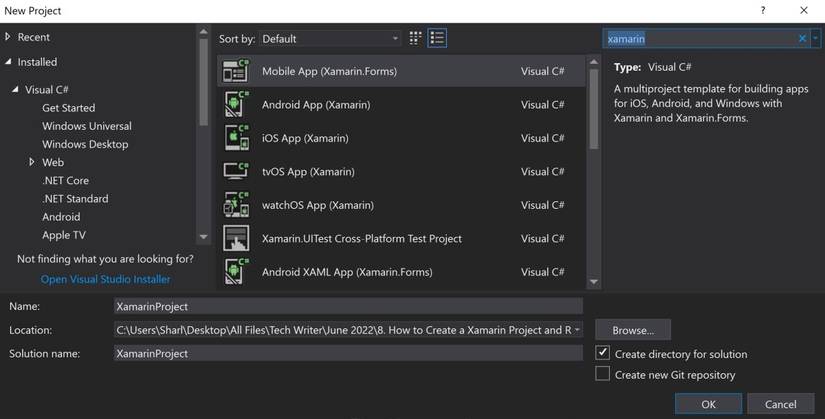Open the Location path dropdown arrow
This screenshot has width=825, height=419.
(577, 330)
